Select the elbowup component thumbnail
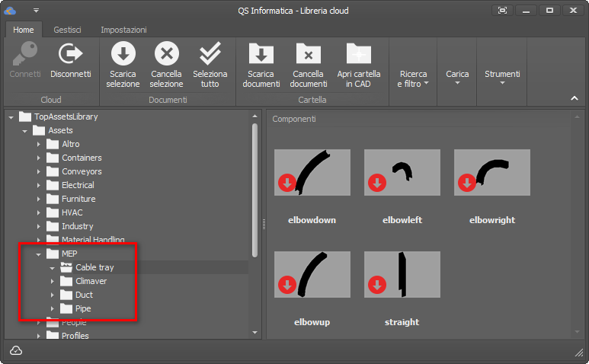The width and height of the screenshot is (589, 364). tap(312, 274)
